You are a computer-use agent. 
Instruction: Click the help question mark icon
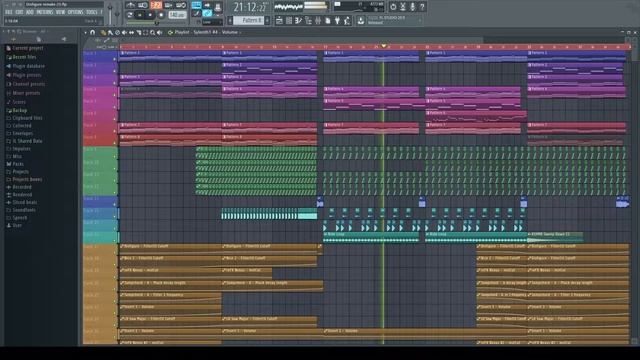coord(422,7)
